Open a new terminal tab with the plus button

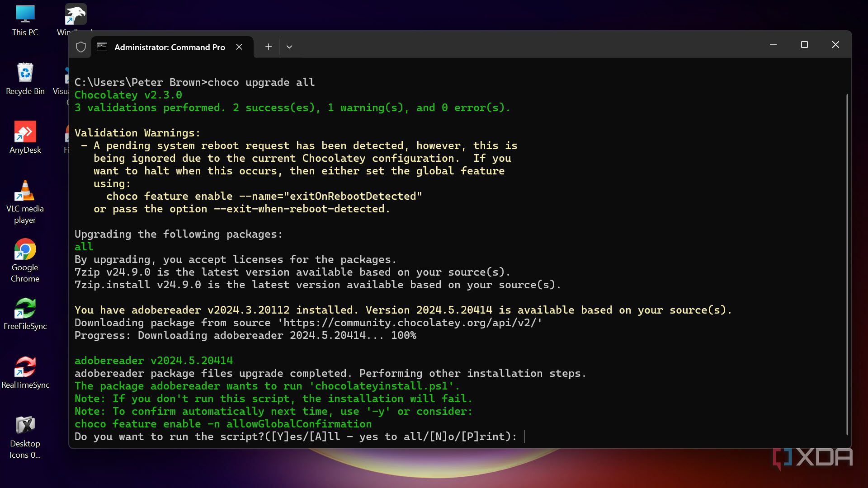point(269,47)
